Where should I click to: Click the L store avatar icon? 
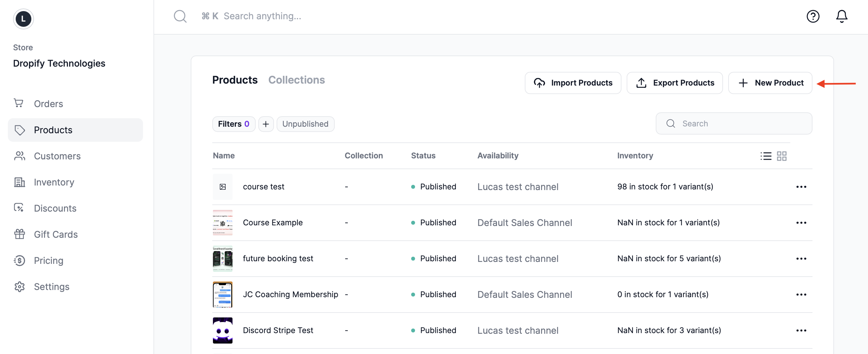click(x=23, y=19)
